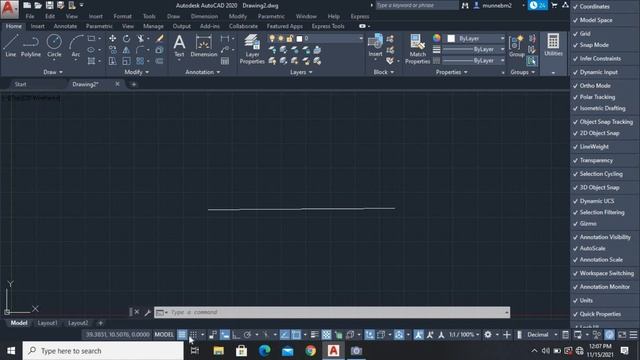Select the Polyline tool
The image size is (640, 360).
[31, 45]
